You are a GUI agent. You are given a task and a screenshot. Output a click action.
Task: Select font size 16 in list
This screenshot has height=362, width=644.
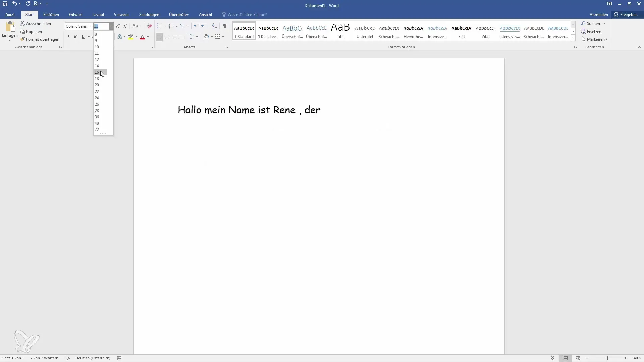pos(100,72)
